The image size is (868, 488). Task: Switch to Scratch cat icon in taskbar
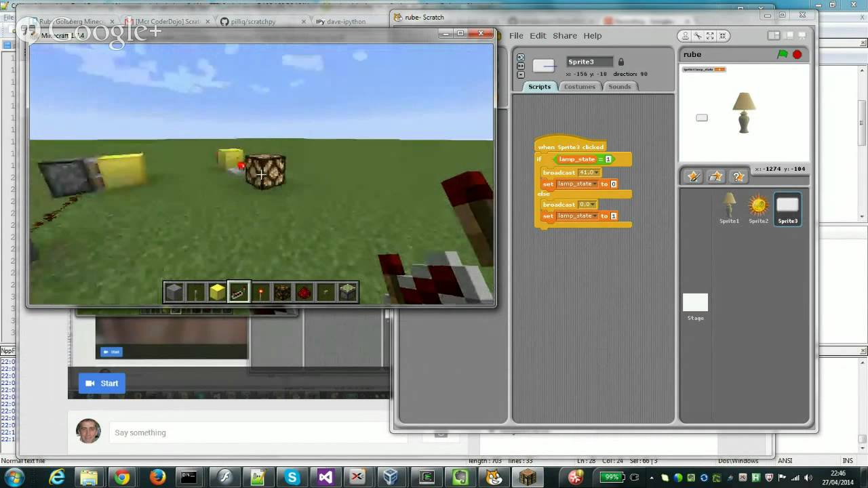(x=494, y=477)
